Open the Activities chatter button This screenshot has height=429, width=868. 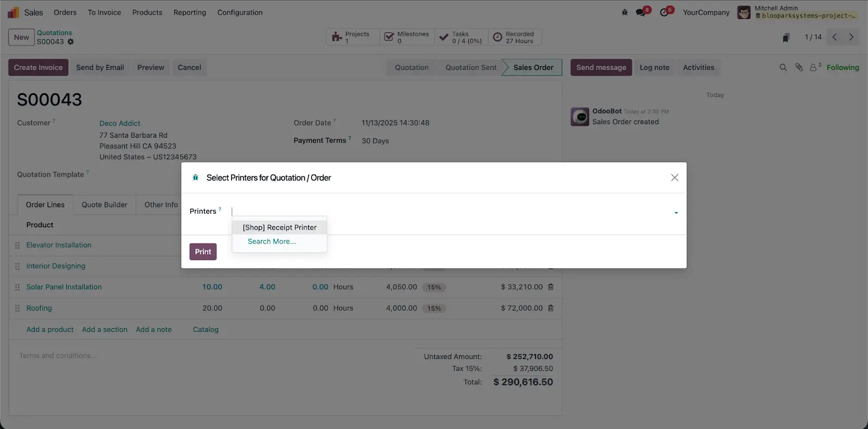pos(699,67)
